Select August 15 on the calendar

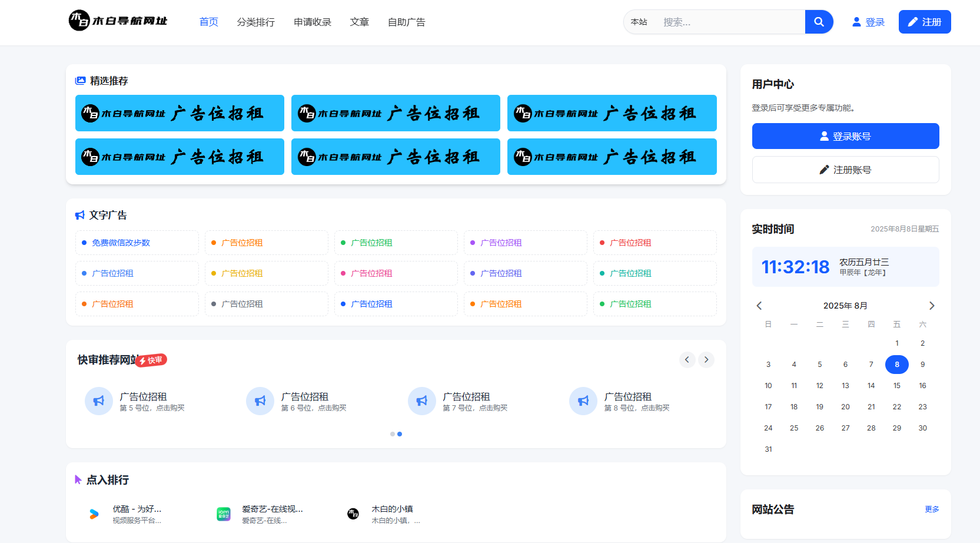click(x=896, y=385)
